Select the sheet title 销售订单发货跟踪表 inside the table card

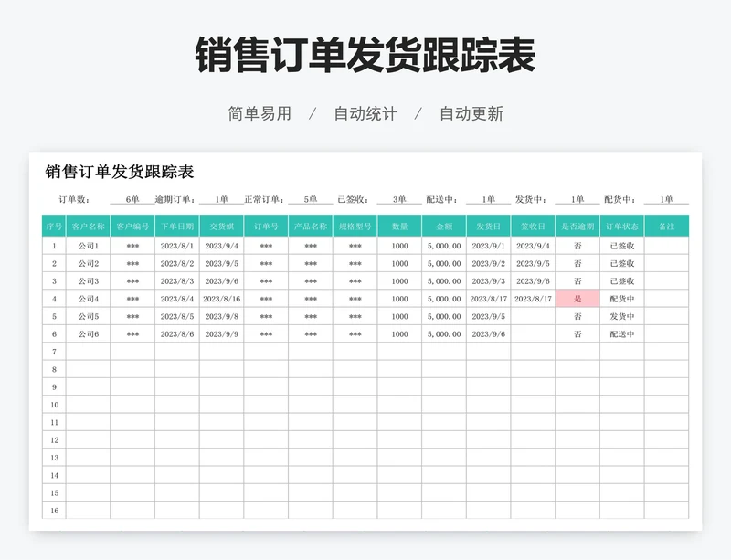click(x=120, y=172)
